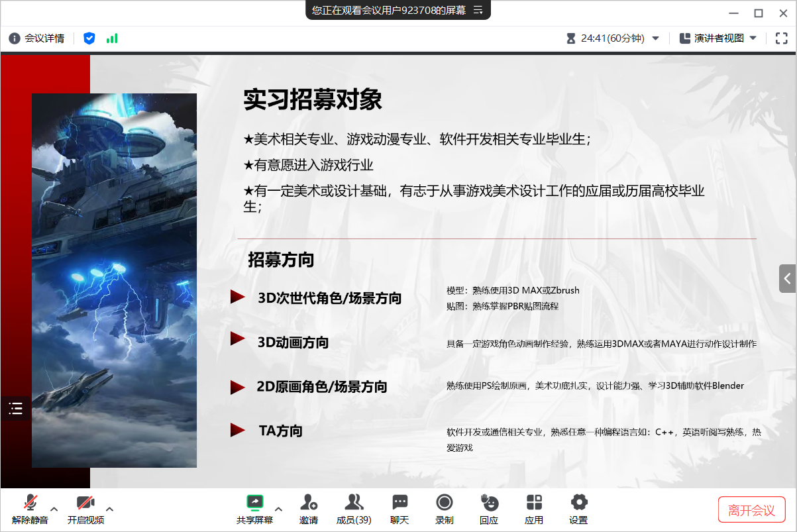The image size is (797, 532).
Task: Unmute the microphone (解除静音)
Action: tap(30, 509)
